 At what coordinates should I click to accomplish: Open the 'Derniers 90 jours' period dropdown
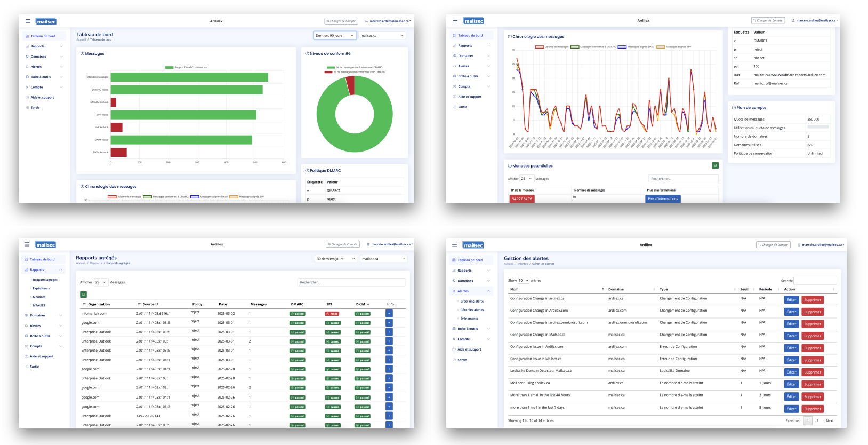pyautogui.click(x=335, y=36)
